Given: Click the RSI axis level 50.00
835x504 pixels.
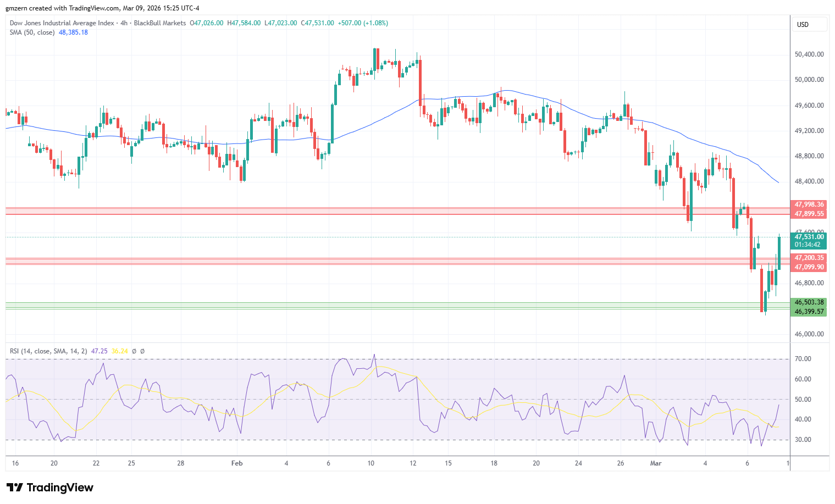Looking at the screenshot, I should click(803, 400).
